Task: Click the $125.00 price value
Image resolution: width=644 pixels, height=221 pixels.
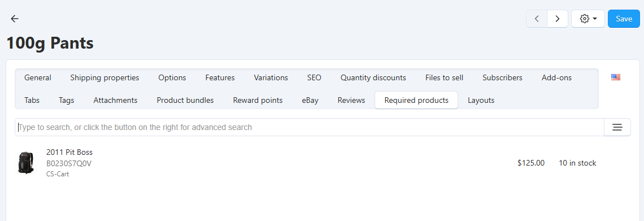Action: click(x=531, y=163)
